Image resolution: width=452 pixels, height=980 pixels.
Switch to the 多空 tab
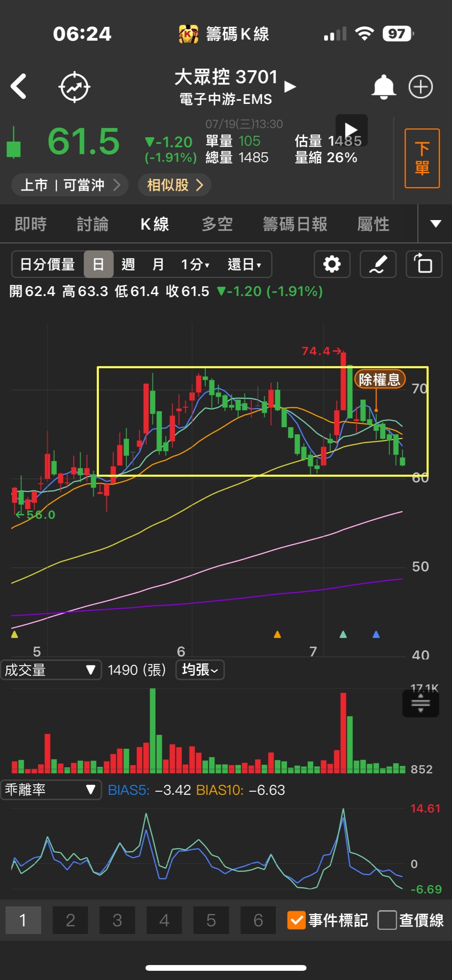pos(217,224)
